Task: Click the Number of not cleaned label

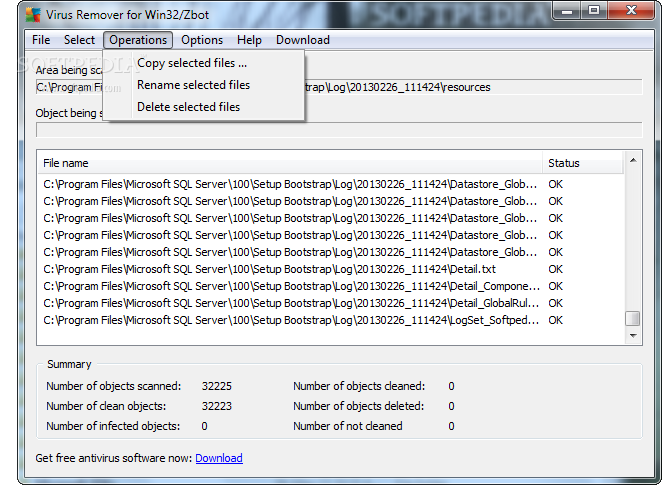Action: [x=347, y=426]
